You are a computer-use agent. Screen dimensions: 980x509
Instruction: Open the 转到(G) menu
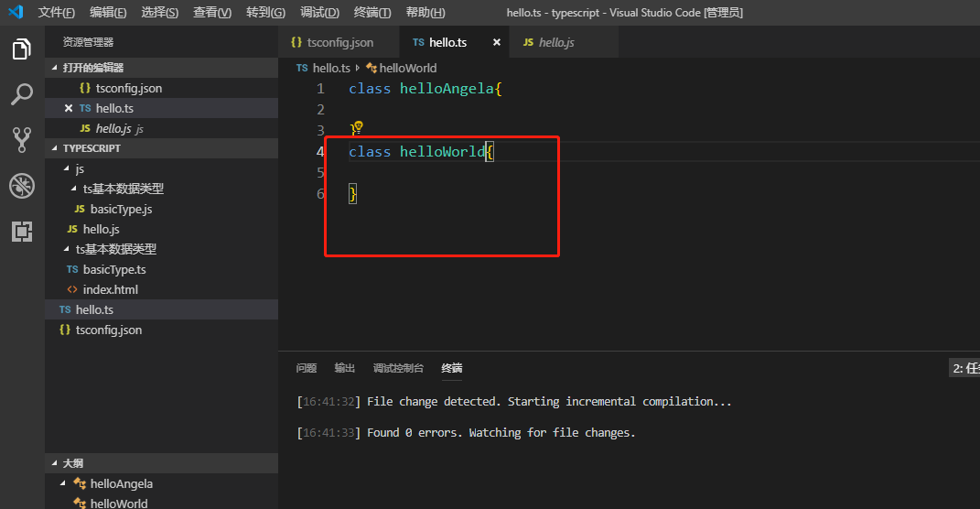(265, 12)
